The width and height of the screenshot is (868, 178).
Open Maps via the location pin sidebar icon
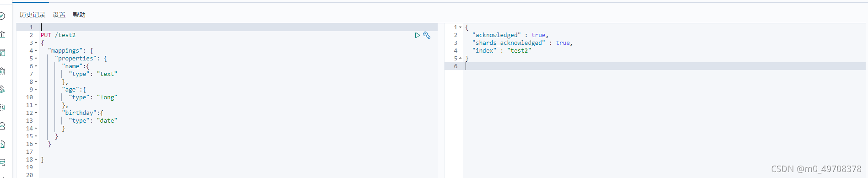2,89
